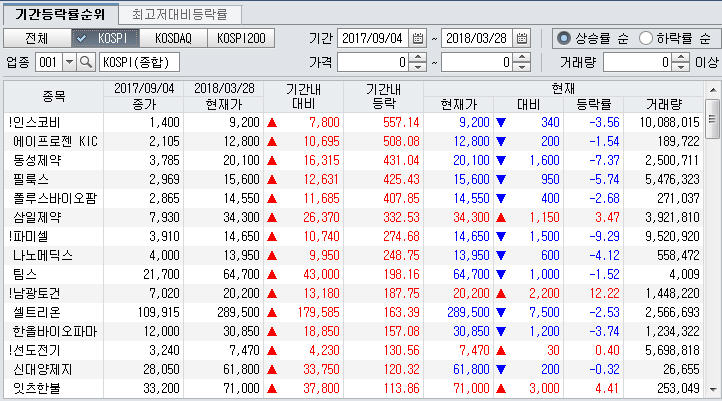Decrease the maximum price with down arrow
The height and width of the screenshot is (401, 722).
coord(522,67)
